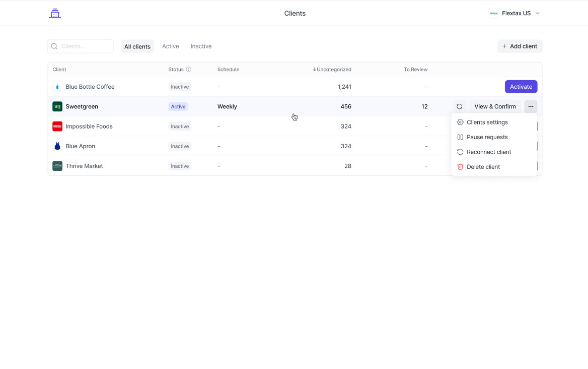Image resolution: width=588 pixels, height=369 pixels.
Task: Open the Blue Bottle Coffee client name
Action: tap(90, 87)
